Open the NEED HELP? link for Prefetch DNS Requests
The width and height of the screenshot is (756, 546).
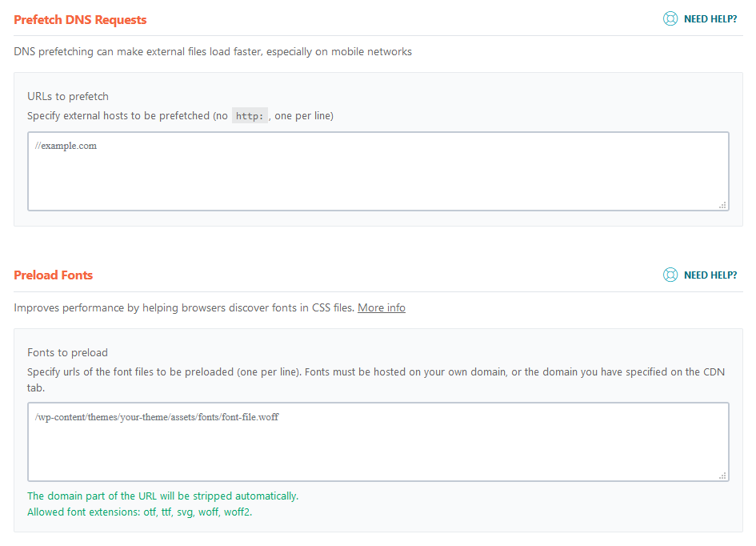click(709, 18)
